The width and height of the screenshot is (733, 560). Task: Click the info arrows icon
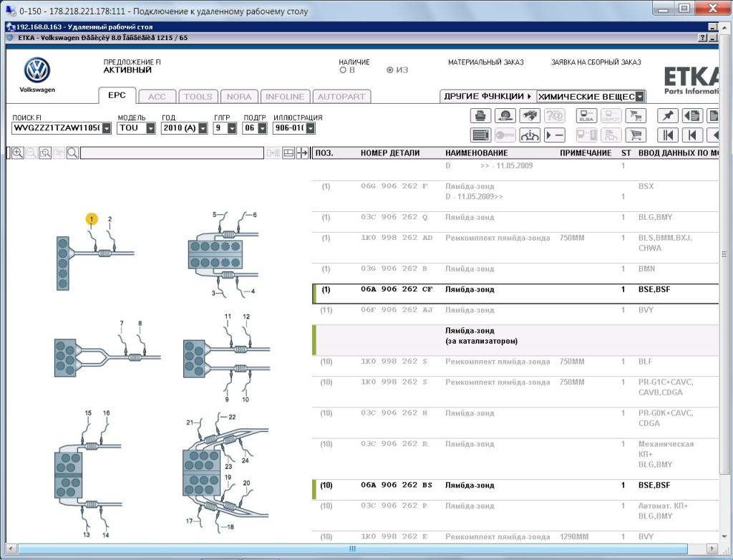[530, 135]
